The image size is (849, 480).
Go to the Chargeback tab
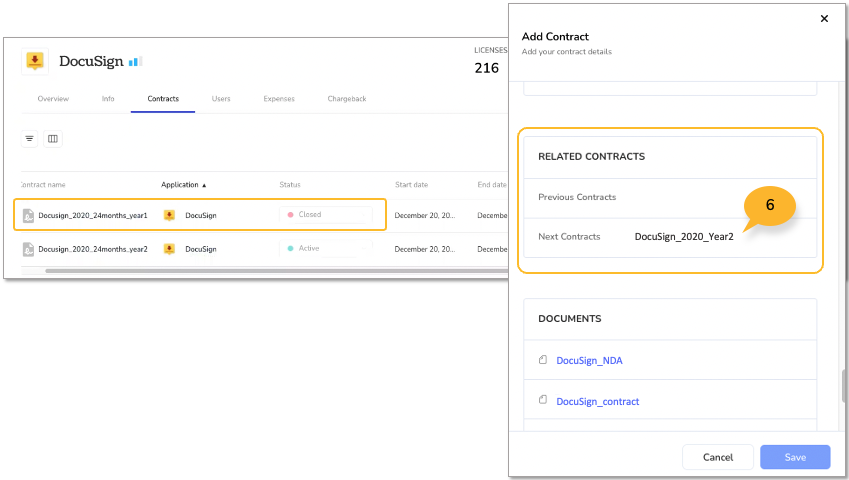click(x=347, y=98)
